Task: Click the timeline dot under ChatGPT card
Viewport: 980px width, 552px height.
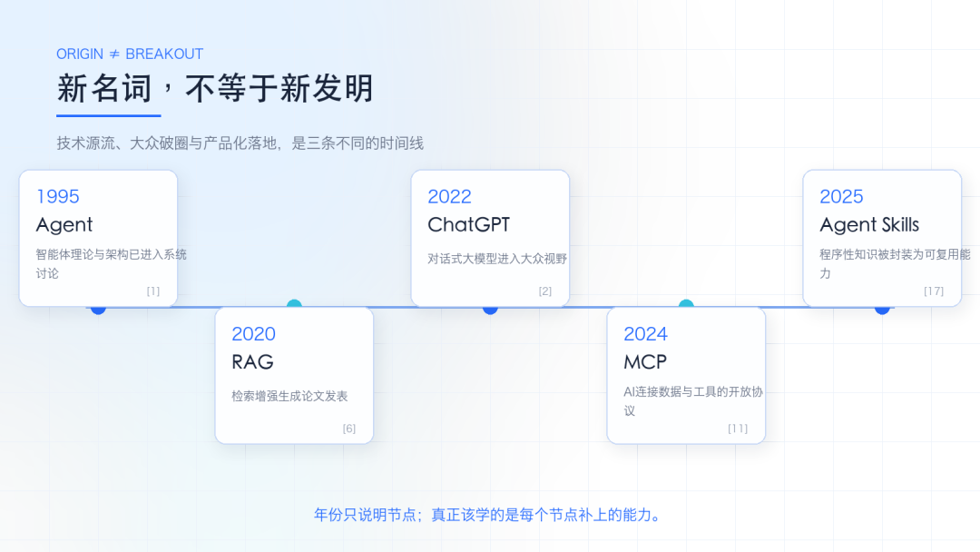Action: [x=490, y=310]
